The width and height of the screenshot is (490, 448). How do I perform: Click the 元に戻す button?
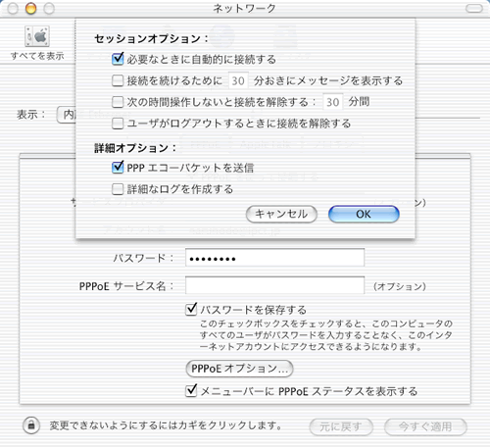pos(341,426)
